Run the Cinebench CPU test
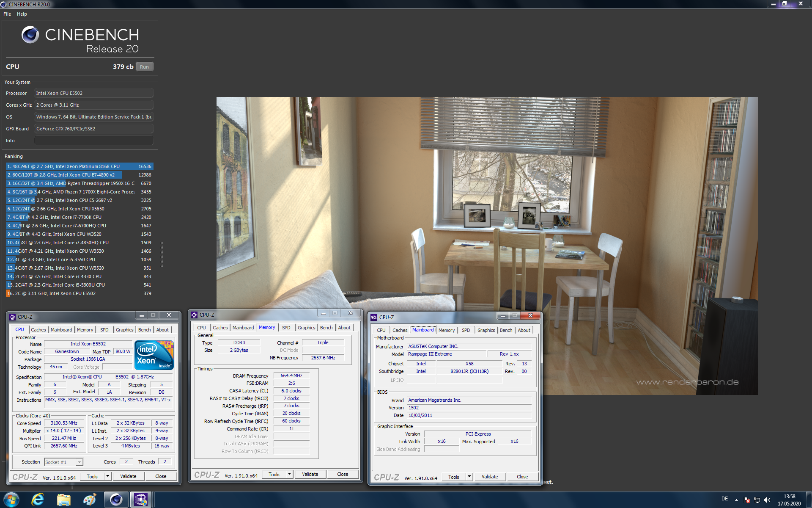The width and height of the screenshot is (812, 508). tap(145, 67)
